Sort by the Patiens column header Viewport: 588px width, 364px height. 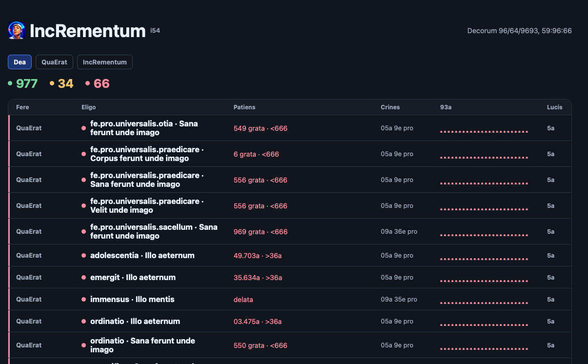pyautogui.click(x=244, y=107)
